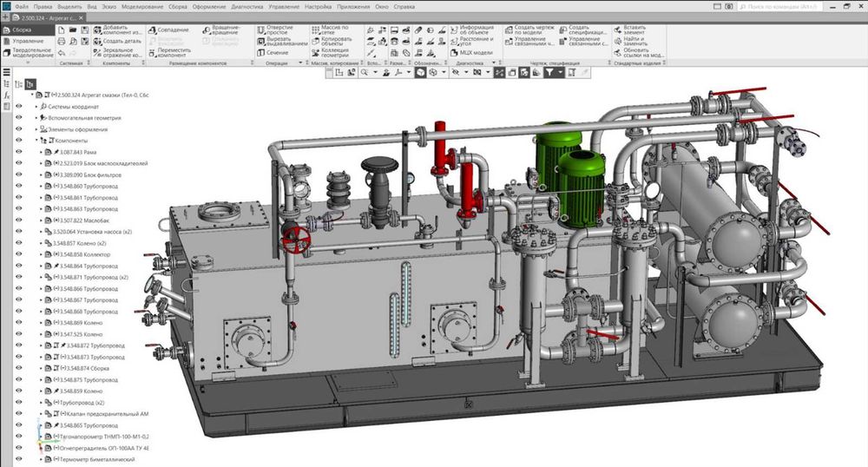The image size is (868, 467).
Task: Hide 'Вспомогательная геометрия' with eye icon
Action: click(18, 118)
